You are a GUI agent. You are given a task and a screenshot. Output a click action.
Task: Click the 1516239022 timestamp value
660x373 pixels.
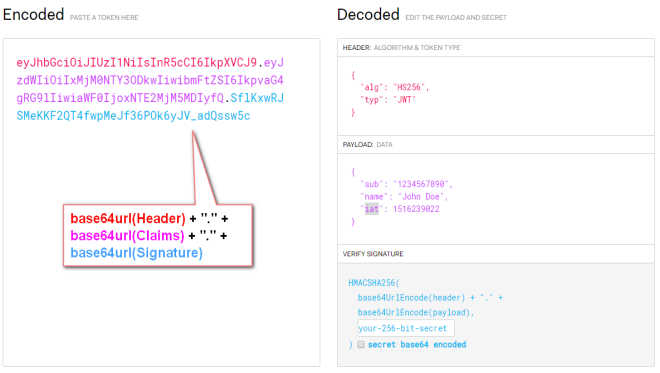tap(416, 209)
